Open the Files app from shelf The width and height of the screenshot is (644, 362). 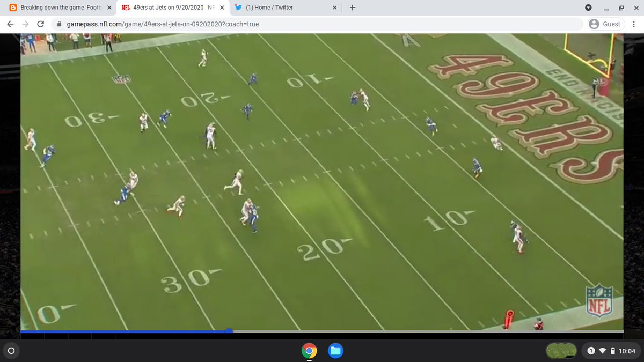pos(335,351)
